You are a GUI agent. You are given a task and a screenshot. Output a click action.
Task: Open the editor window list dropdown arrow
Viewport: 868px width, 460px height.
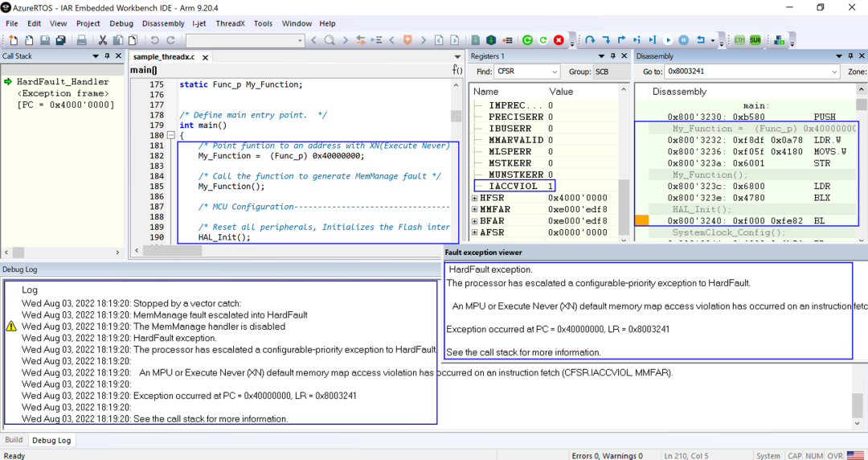click(457, 57)
